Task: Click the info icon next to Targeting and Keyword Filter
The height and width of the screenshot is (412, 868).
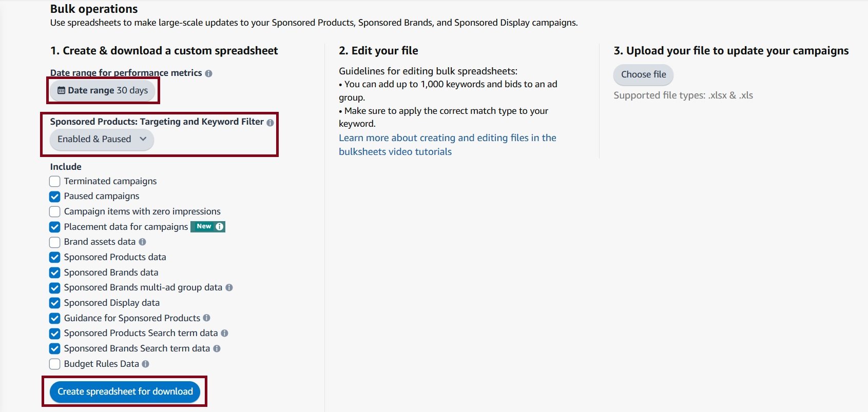Action: 271,122
